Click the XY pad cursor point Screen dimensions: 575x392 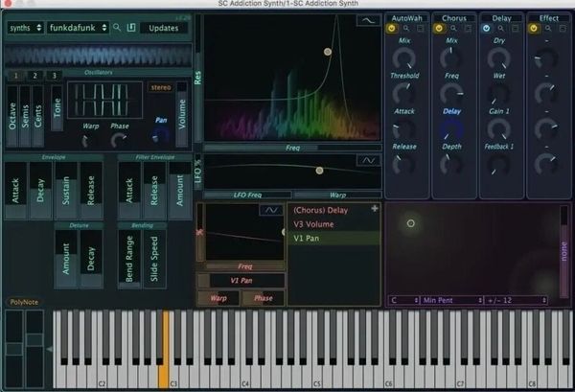[411, 223]
